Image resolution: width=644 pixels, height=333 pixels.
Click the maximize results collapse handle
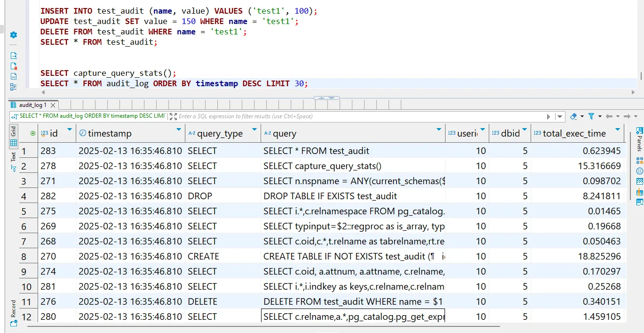[326, 98]
